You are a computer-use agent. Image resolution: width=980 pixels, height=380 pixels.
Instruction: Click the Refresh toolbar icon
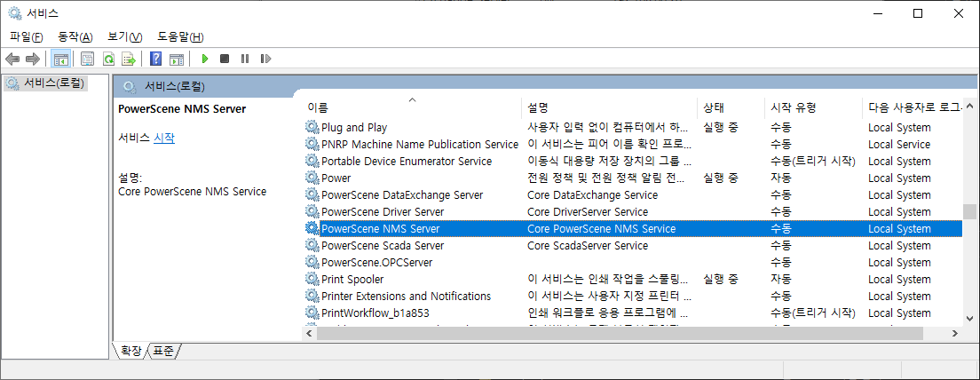(x=108, y=59)
